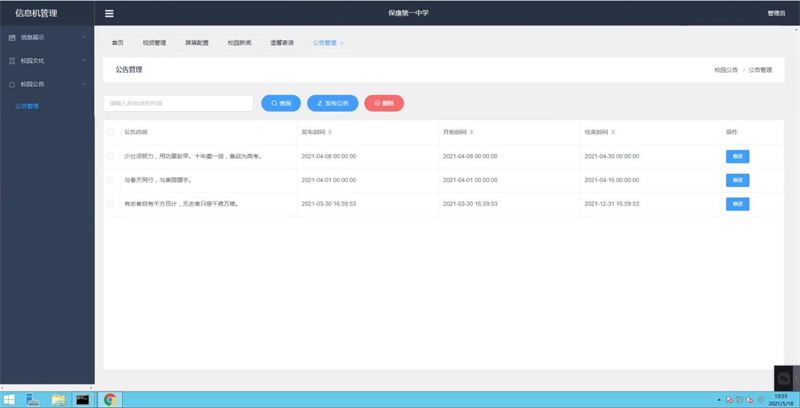The width and height of the screenshot is (800, 408).
Task: Click start time 2021-03-30 16:59:53
Action: tap(470, 204)
